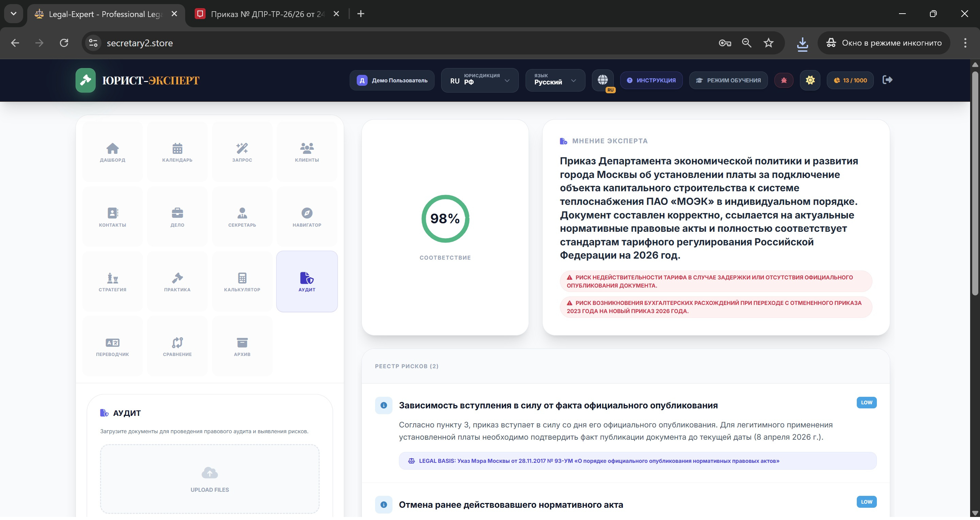Viewport: 980px width, 520px height.
Task: Select the Legal-Expert browser tab
Action: [x=103, y=14]
